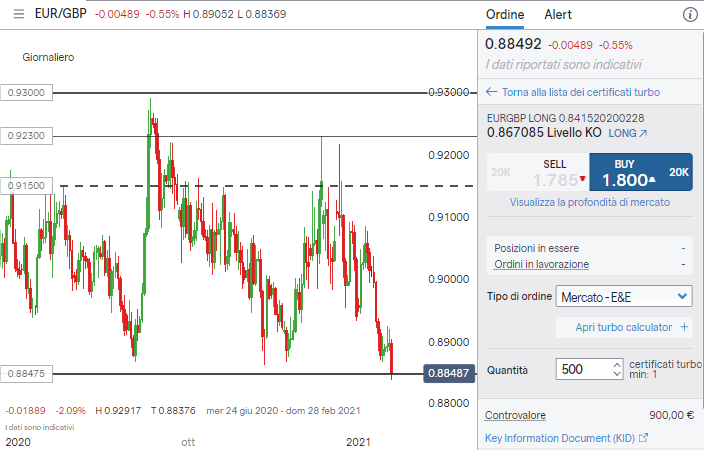The width and height of the screenshot is (704, 450).
Task: Click the plus icon for turbo calculator
Action: click(684, 327)
